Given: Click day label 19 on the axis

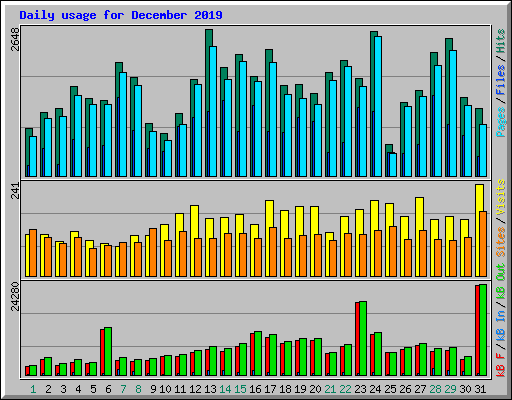Looking at the screenshot, I should (x=300, y=389).
